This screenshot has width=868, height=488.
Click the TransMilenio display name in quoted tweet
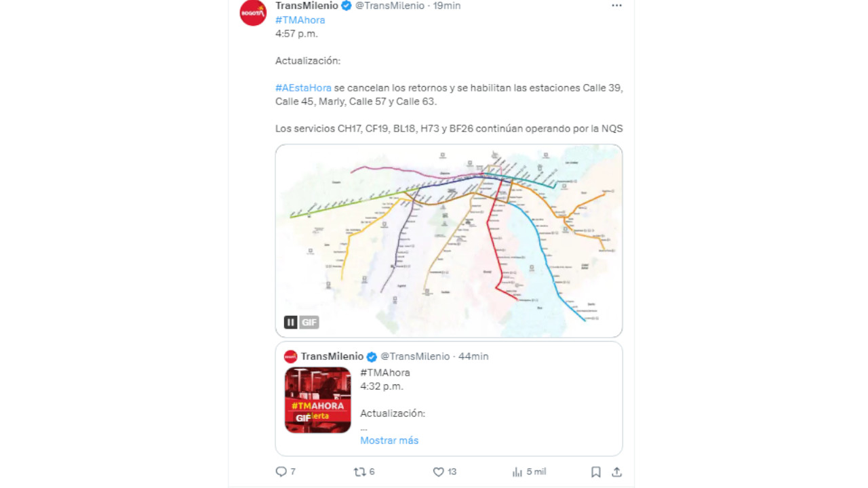click(x=332, y=357)
